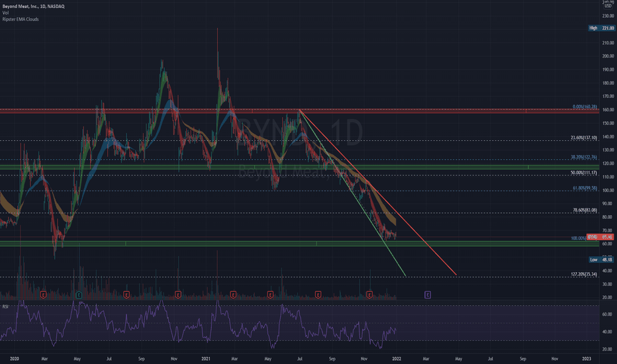Select the 23.60%(137.10) Fibonacci label
The image size is (617, 364).
point(584,138)
